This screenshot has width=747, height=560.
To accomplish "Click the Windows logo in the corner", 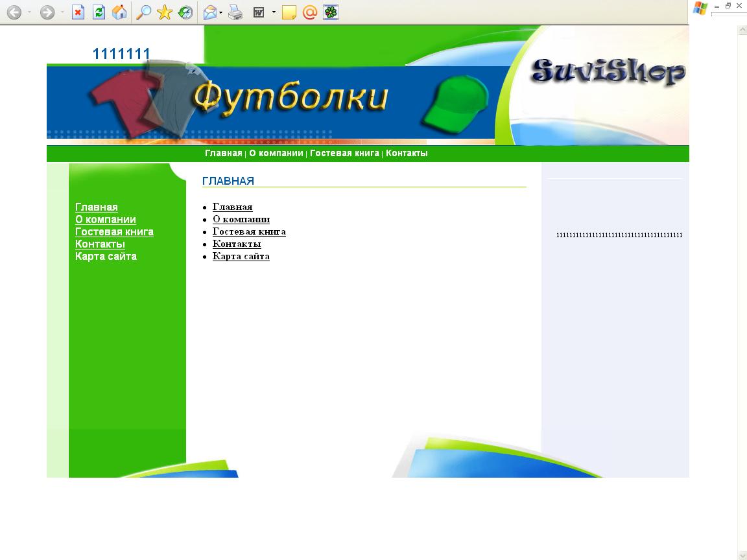I will coord(699,7).
